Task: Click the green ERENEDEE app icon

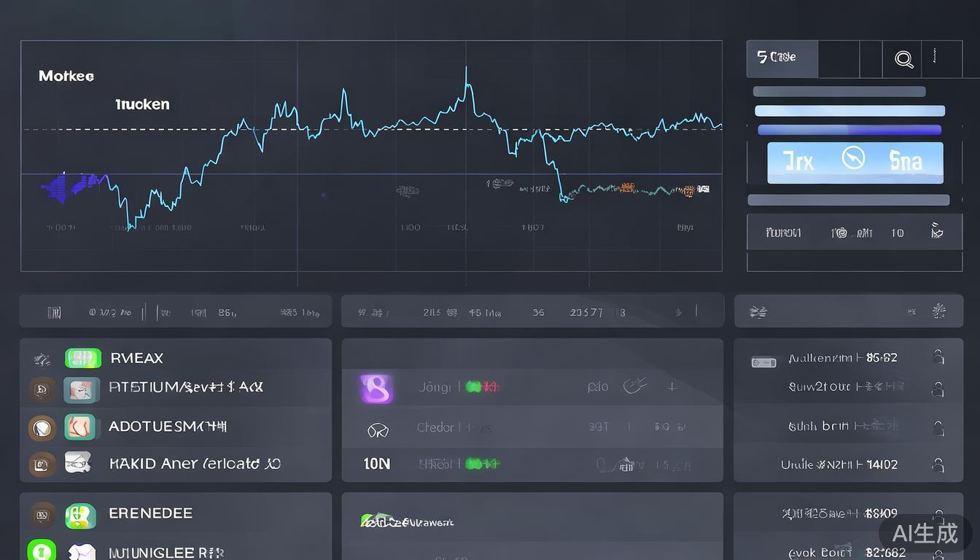Action: (x=80, y=515)
